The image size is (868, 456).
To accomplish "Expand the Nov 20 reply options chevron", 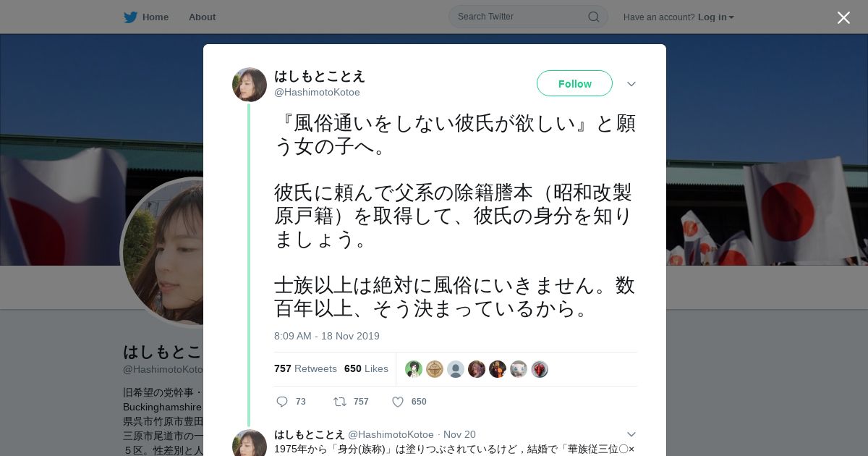I will click(631, 434).
